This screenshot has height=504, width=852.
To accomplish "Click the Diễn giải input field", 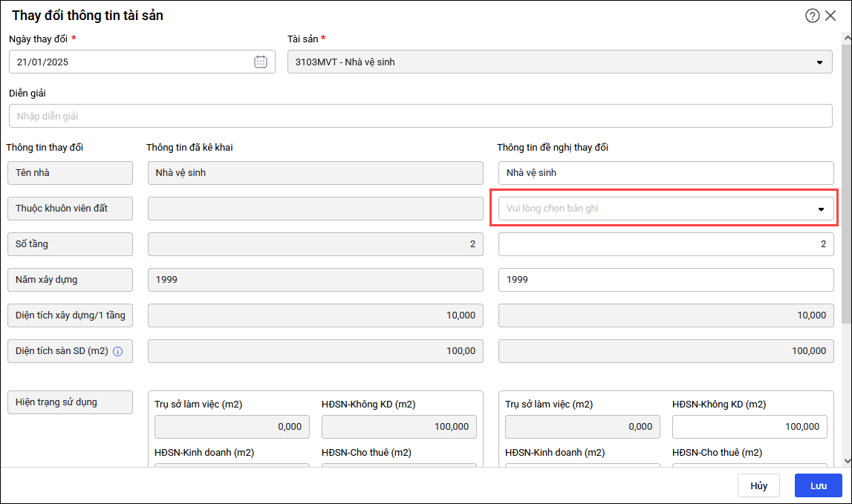I will click(420, 116).
